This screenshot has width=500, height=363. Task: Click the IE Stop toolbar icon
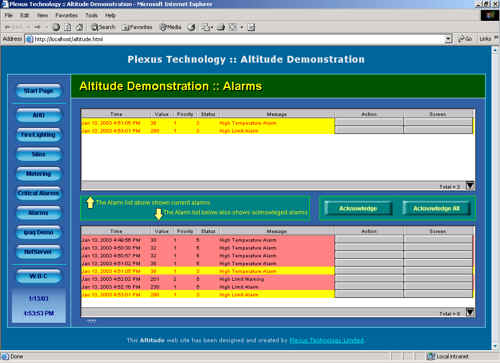click(56, 27)
